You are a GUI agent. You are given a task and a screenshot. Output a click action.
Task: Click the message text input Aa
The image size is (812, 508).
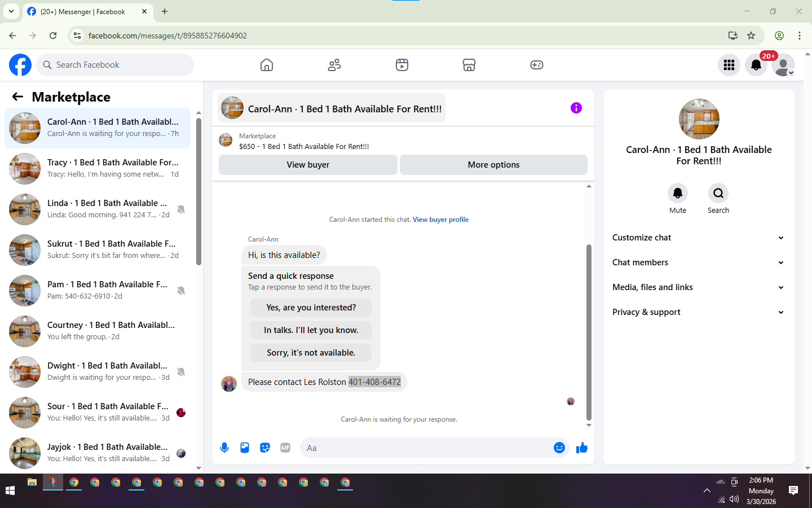tap(426, 448)
